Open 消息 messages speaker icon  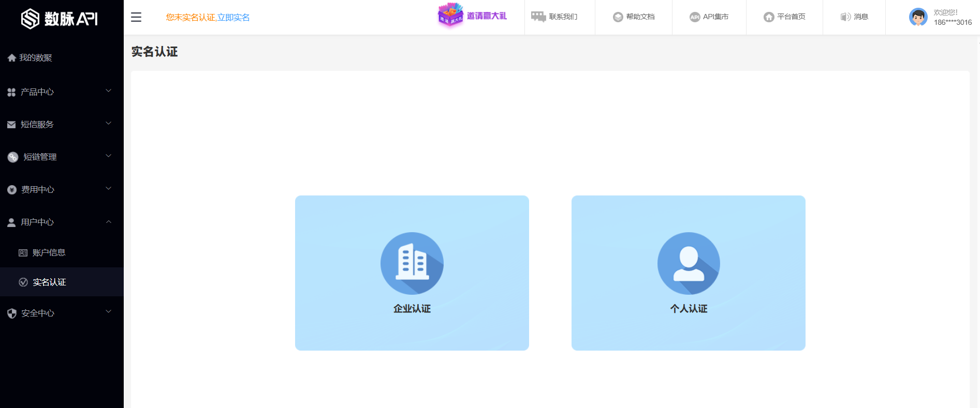845,17
